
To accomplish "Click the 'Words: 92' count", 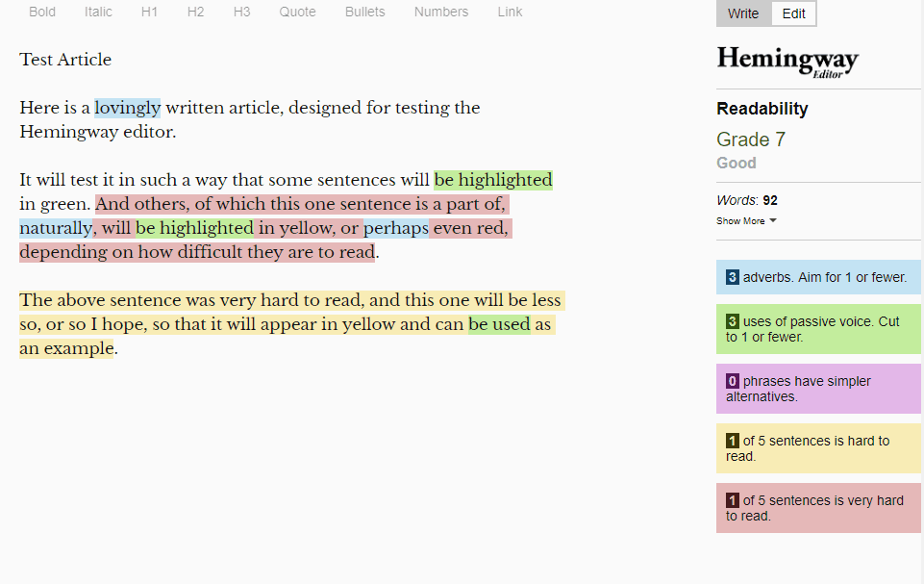I will click(747, 200).
